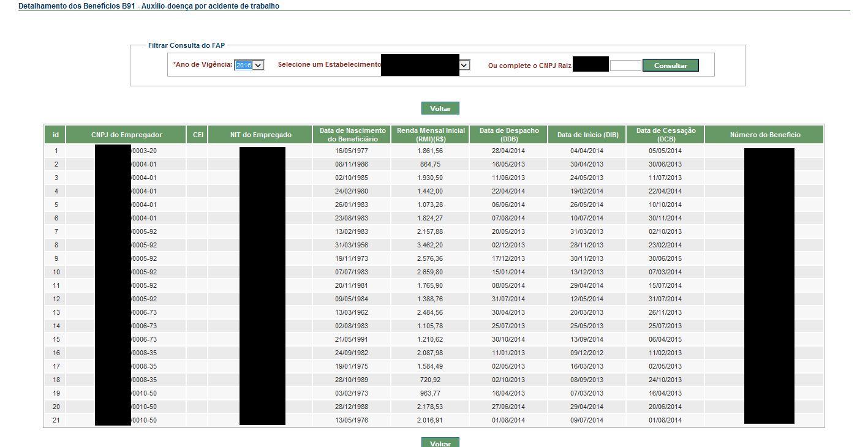Click the start date 29/04/2014 in row 11

(x=587, y=285)
